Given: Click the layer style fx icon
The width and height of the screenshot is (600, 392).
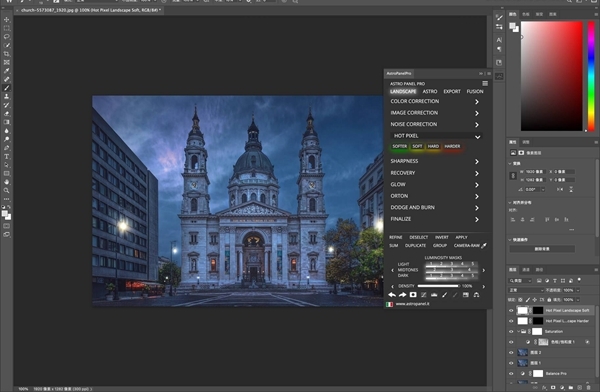Looking at the screenshot, I should click(x=544, y=387).
